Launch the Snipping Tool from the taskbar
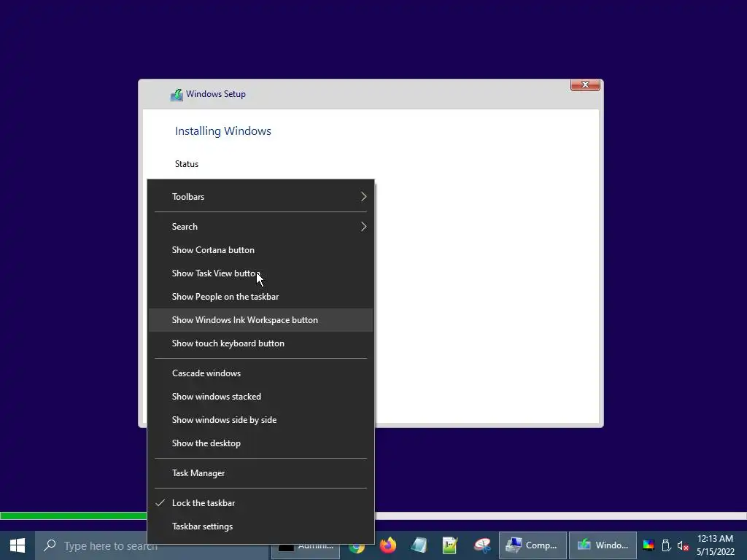The image size is (747, 560). [x=482, y=545]
